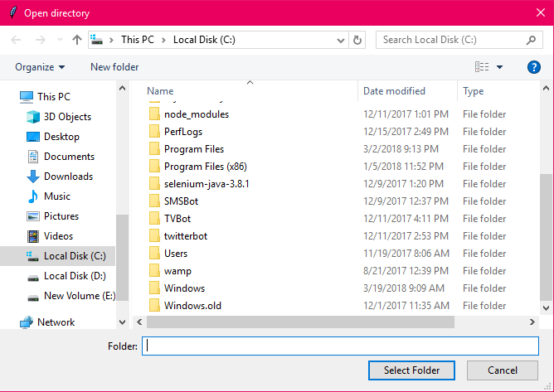Select Local Disk (D:) in the sidebar
This screenshot has width=554, height=392.
coord(66,276)
